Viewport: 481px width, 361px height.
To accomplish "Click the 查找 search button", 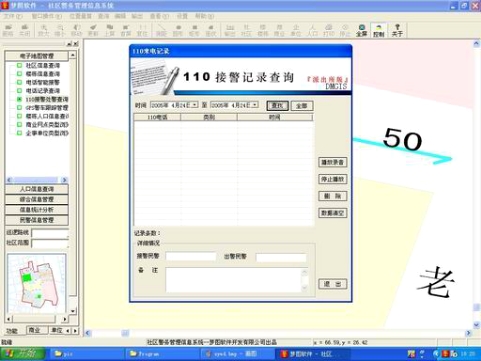I will pyautogui.click(x=277, y=106).
